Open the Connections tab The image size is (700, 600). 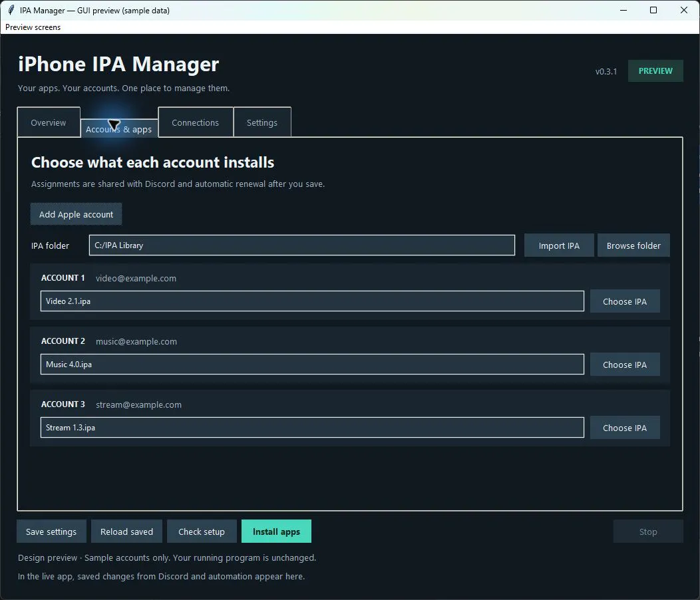[x=196, y=122]
